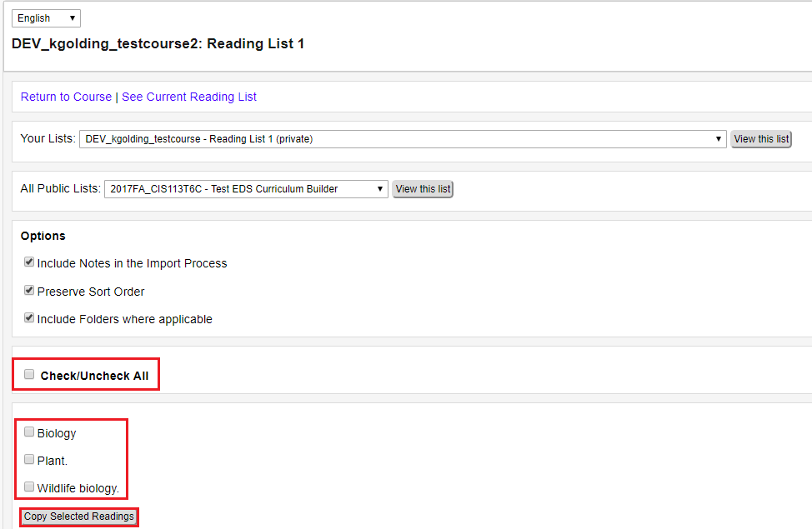
Task: Click the Copy Selected Readings button
Action: pos(78,517)
